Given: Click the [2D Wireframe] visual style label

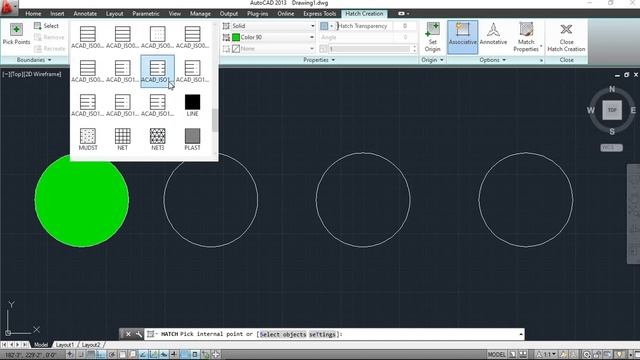Looking at the screenshot, I should [43, 74].
